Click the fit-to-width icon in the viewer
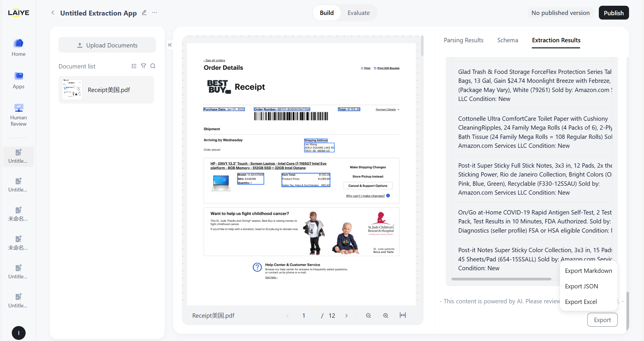This screenshot has height=341, width=644. tap(403, 315)
